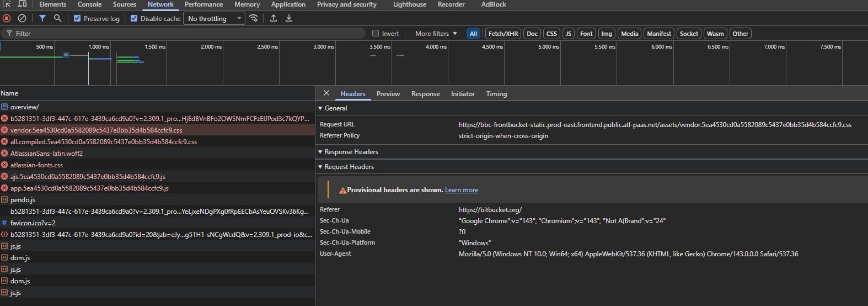Filter requests by Media type
868x306 pixels.
click(x=629, y=34)
